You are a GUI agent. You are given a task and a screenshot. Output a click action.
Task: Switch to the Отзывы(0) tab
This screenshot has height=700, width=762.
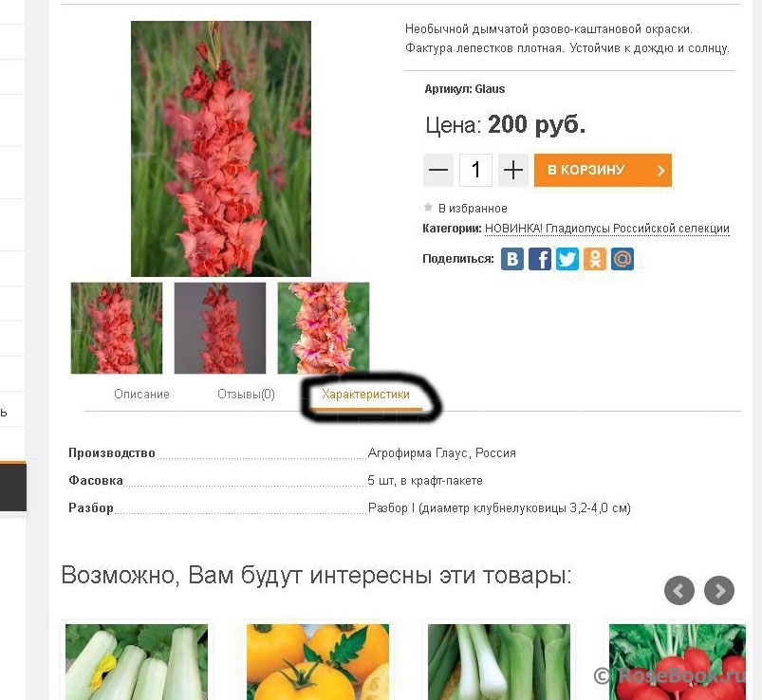coord(246,394)
